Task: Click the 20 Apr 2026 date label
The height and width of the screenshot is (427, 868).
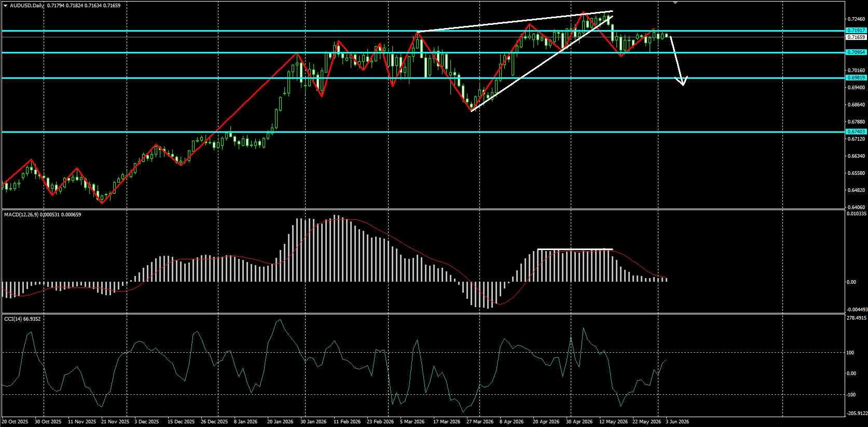Action: click(546, 422)
